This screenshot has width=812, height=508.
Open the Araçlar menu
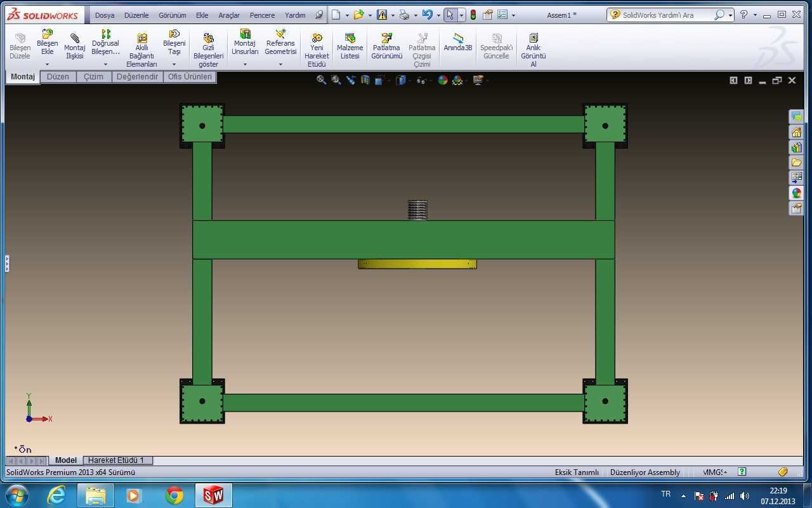point(229,15)
